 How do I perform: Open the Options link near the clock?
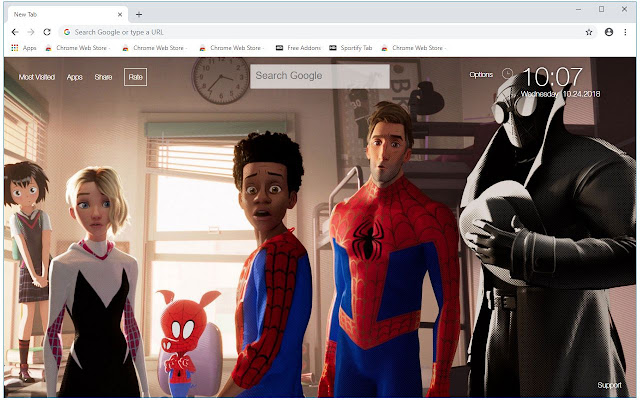(x=481, y=74)
